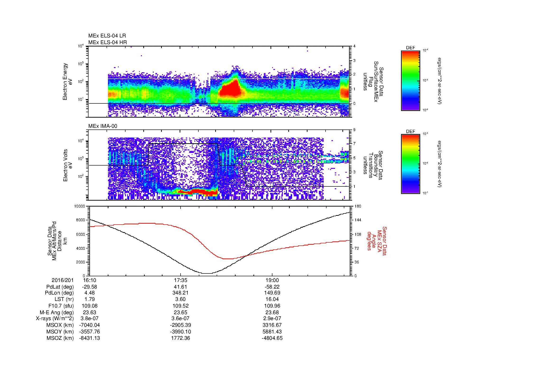The image size is (555, 392).
Task: Click the X-rays value '3.8e-07'
Action: click(89, 318)
